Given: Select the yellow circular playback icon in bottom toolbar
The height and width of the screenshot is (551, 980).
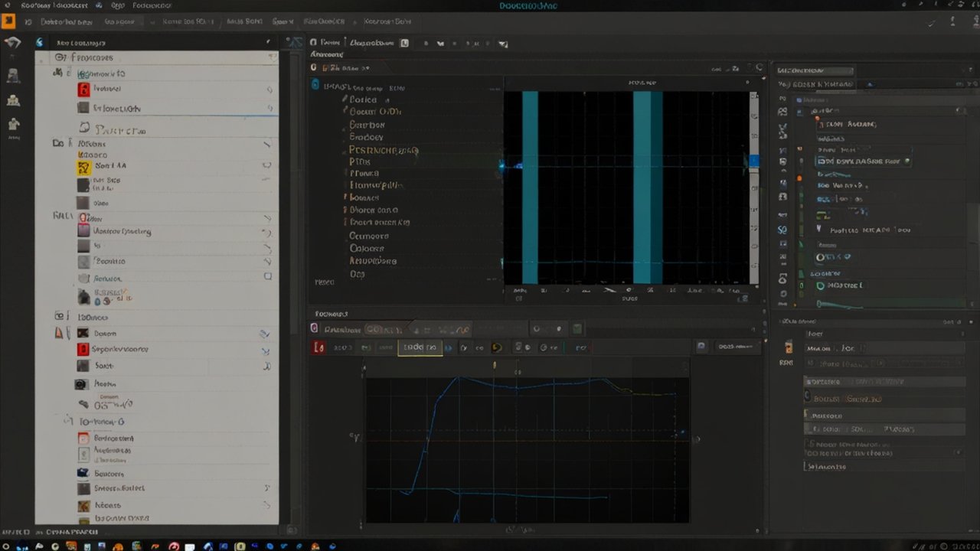Looking at the screenshot, I should [497, 347].
